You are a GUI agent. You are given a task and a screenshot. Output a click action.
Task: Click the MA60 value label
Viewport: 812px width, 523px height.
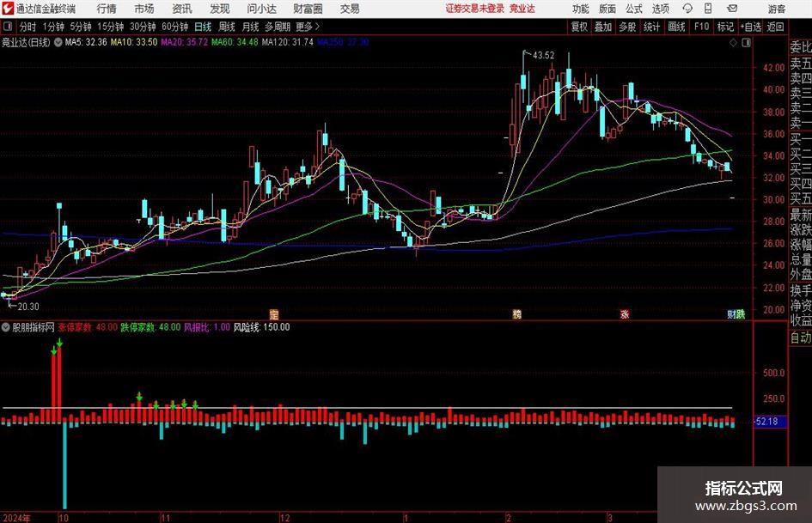click(235, 42)
